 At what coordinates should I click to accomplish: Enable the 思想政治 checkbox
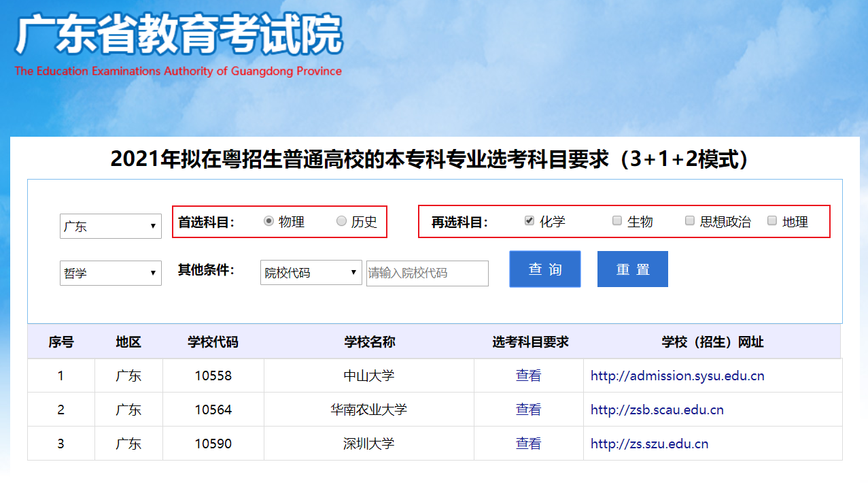[x=689, y=220]
